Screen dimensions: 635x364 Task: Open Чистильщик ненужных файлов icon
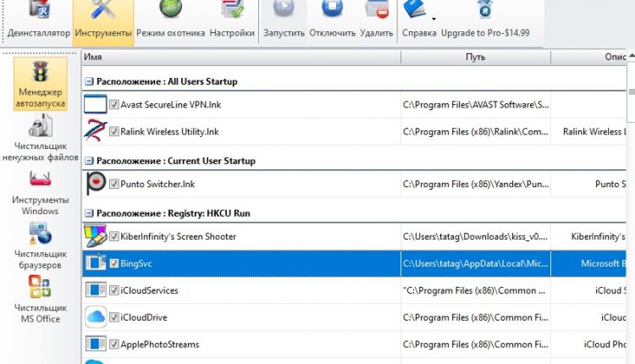coord(41,124)
